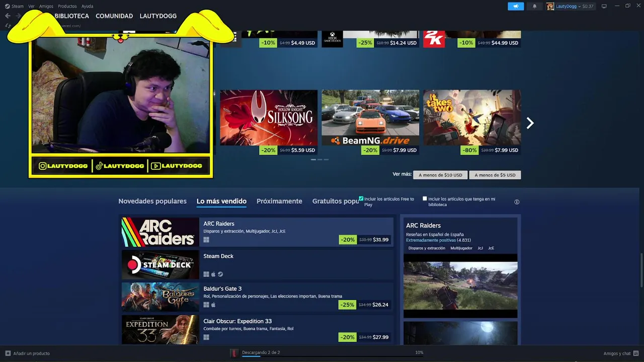
Task: Click the info icon beside the library checkbox
Action: point(517,202)
